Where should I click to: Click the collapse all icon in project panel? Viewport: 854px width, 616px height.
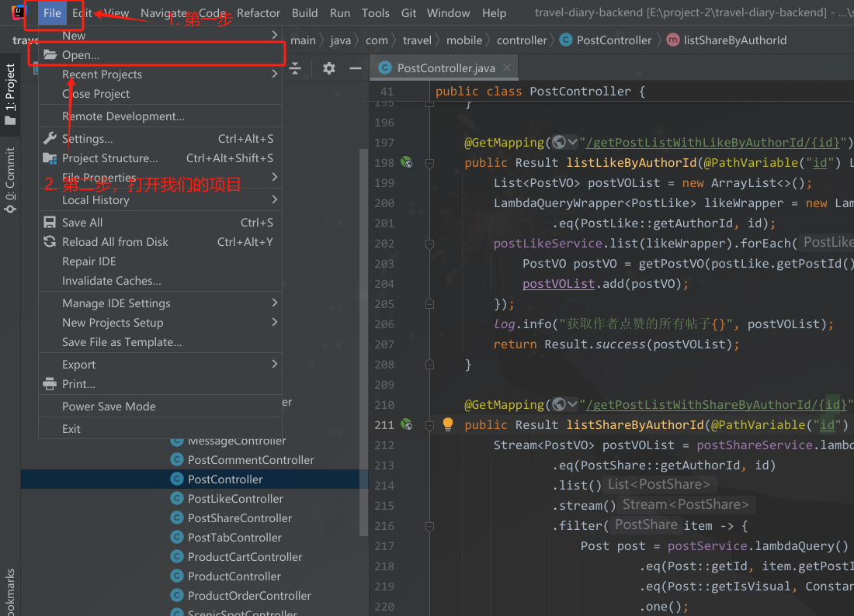[295, 68]
